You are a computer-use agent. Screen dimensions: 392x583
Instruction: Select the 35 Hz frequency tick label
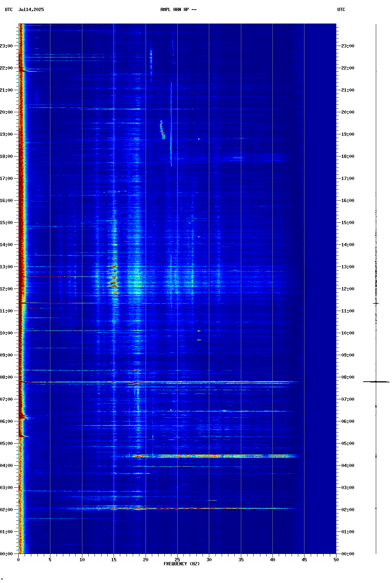click(x=241, y=560)
